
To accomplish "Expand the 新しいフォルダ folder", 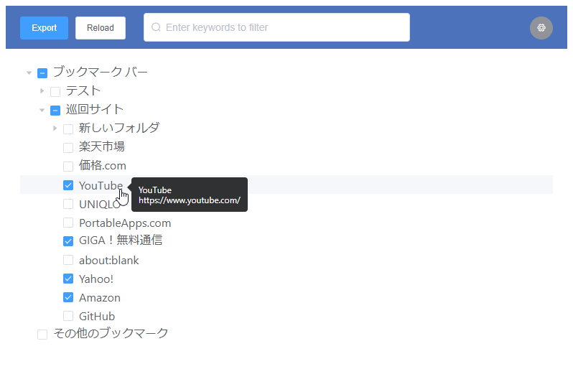I will (x=55, y=129).
